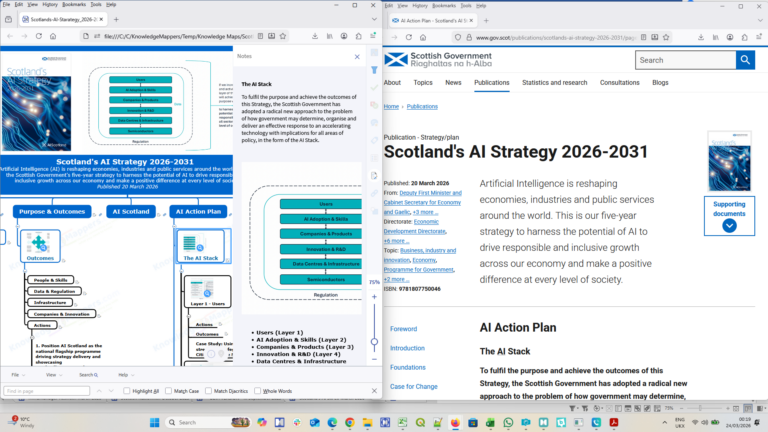
Task: Click the map zoom slider handle
Action: [x=374, y=342]
